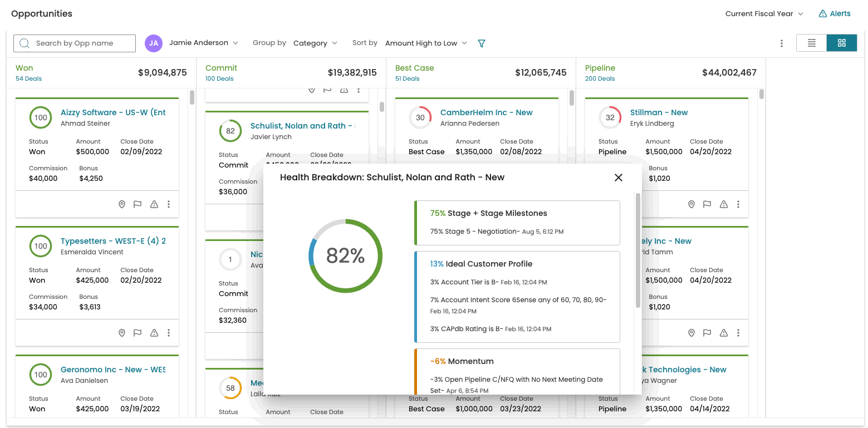View the 100 Deals link under Commit

point(219,78)
